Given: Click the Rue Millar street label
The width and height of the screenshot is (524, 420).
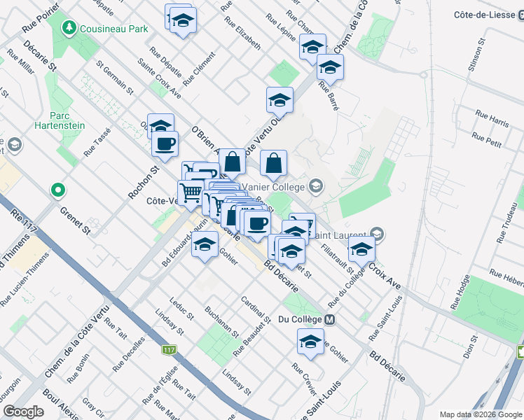Looking at the screenshot, I should pyautogui.click(x=21, y=62).
